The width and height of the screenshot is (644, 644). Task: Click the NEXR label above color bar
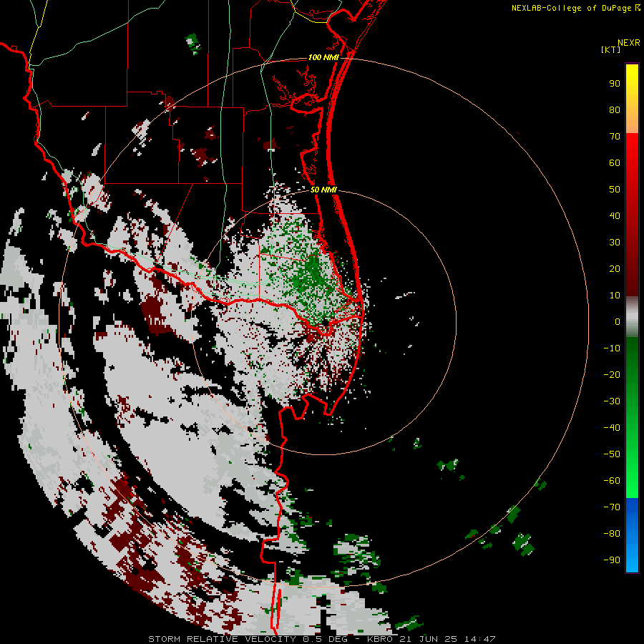629,43
